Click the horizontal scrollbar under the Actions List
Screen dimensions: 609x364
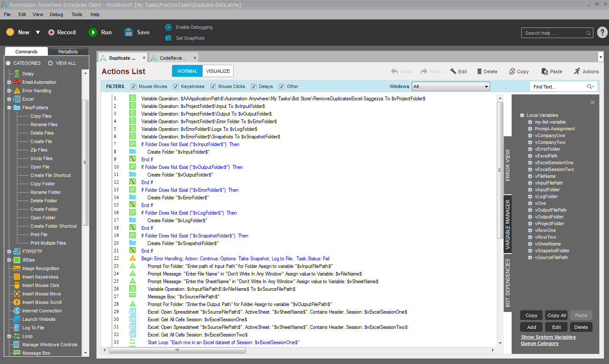pyautogui.click(x=296, y=350)
